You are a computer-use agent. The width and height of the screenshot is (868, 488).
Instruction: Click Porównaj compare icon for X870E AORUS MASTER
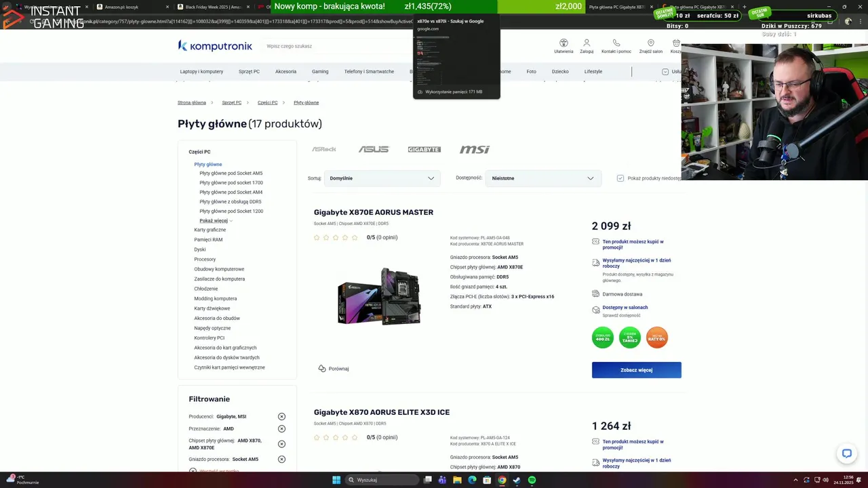coord(322,369)
